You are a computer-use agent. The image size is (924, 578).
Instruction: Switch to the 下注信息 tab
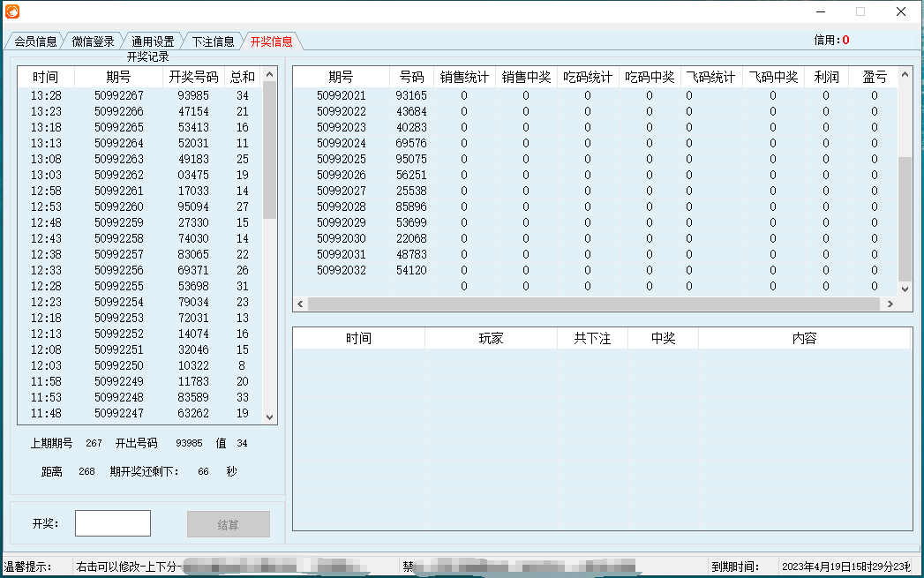212,40
